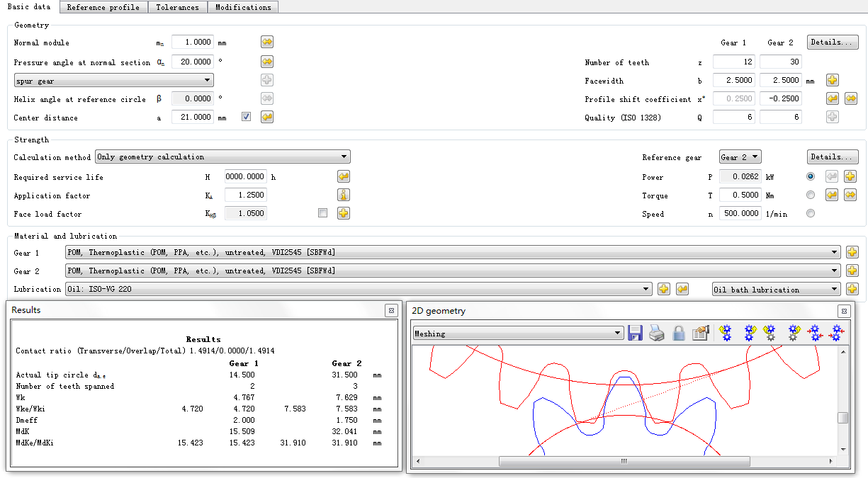
Task: Click the Details button in Strength section
Action: click(x=833, y=157)
